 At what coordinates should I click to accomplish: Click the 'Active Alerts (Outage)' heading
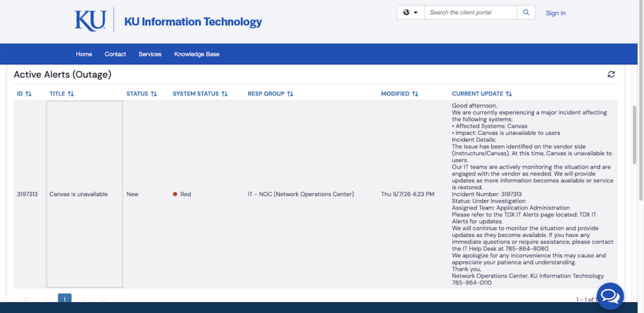(x=62, y=75)
